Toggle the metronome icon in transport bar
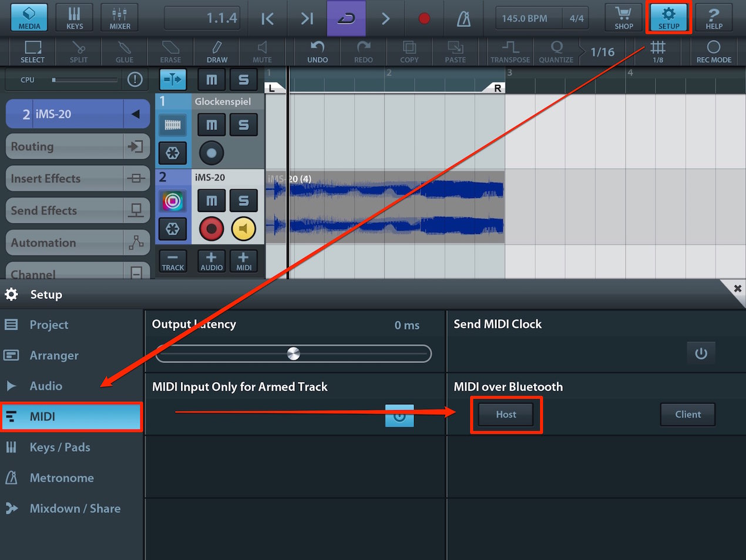746x560 pixels. click(463, 18)
